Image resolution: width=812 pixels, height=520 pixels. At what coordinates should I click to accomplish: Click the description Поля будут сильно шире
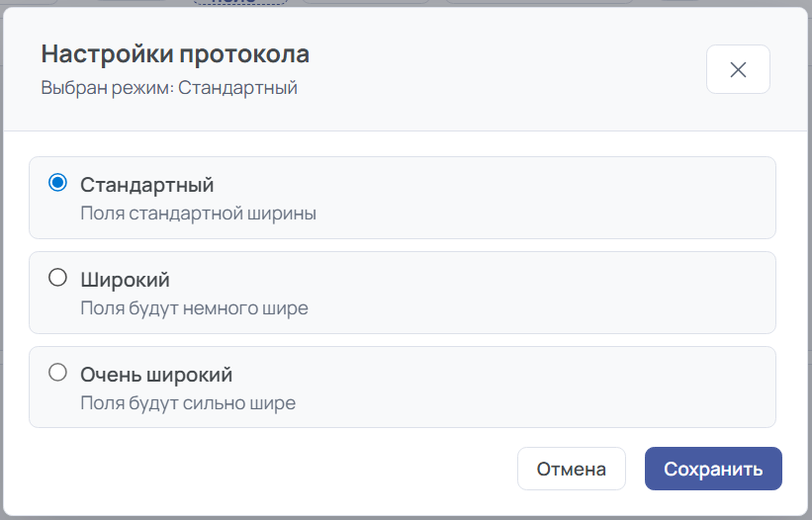[188, 402]
